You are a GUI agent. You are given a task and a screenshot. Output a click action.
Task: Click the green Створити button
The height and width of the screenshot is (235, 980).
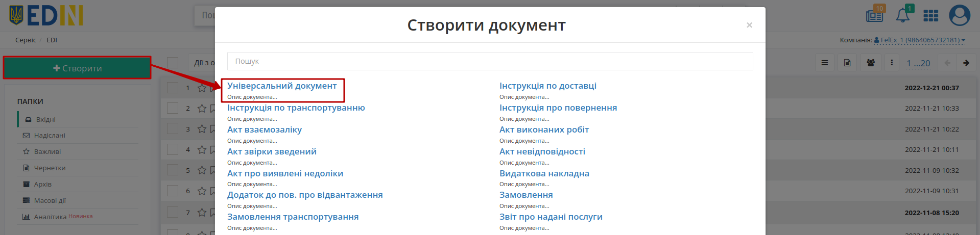[78, 68]
